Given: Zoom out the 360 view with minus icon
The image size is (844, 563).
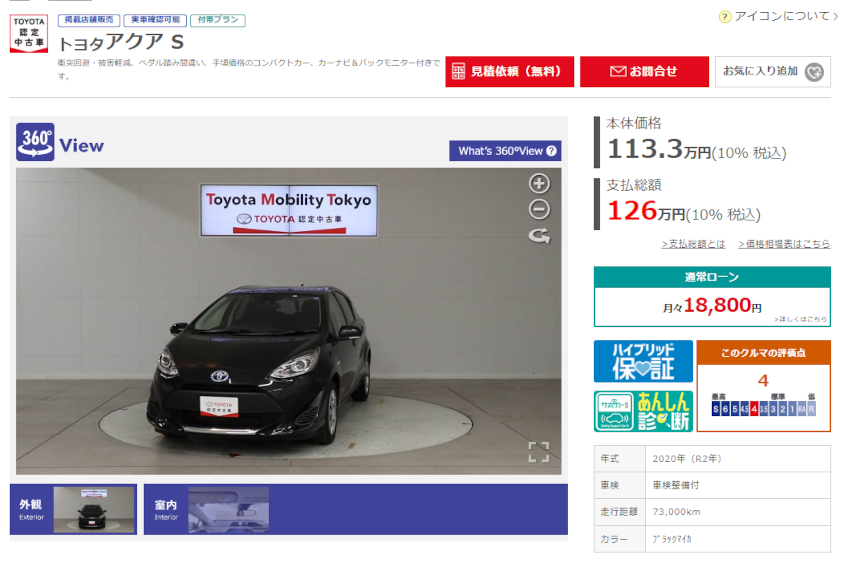Looking at the screenshot, I should (539, 209).
